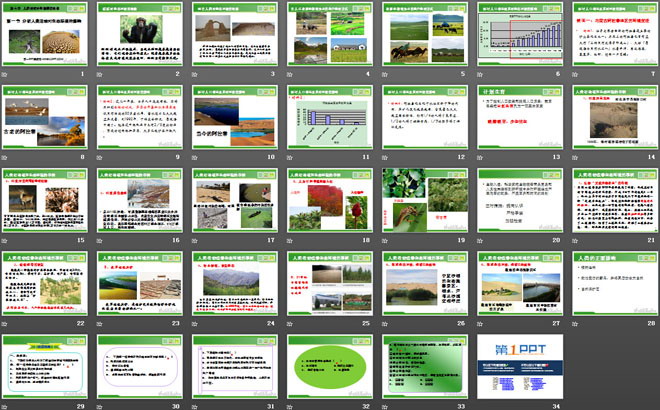Select slide 2 with the chimpanzee photo

(140, 34)
